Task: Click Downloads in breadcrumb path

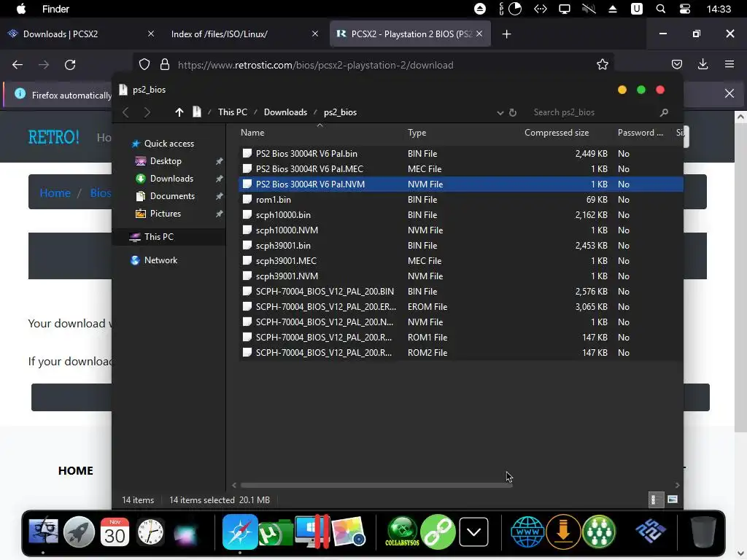Action: tap(285, 112)
